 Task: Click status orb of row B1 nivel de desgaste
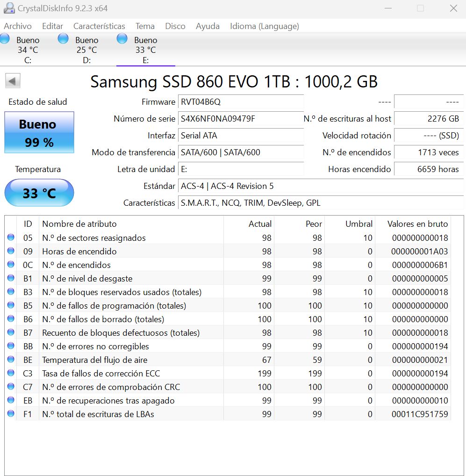(11, 278)
